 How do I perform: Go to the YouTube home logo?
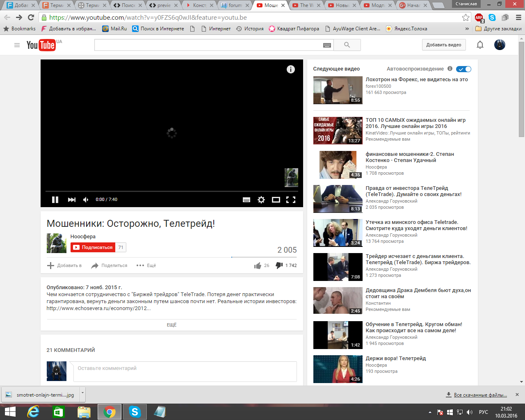coord(41,45)
